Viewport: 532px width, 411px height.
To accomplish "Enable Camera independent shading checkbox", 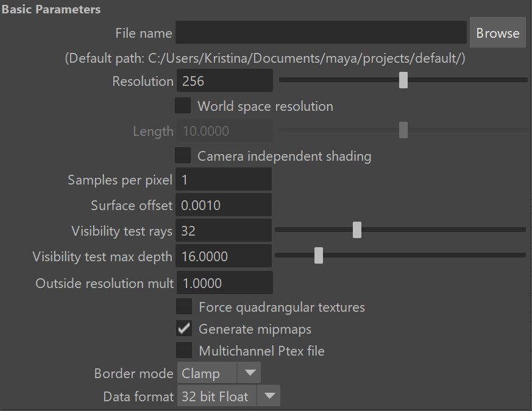I will [183, 156].
